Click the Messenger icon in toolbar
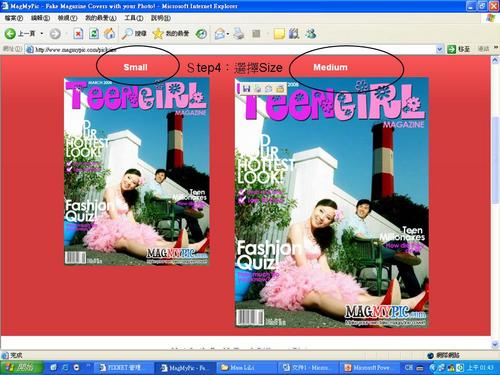 tap(310, 33)
